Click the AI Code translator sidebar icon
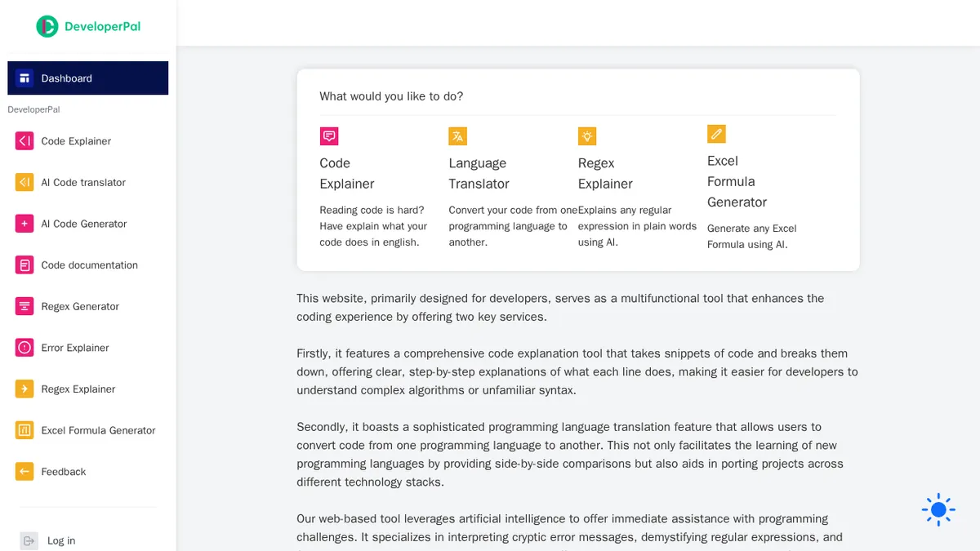This screenshot has height=551, width=980. point(24,182)
